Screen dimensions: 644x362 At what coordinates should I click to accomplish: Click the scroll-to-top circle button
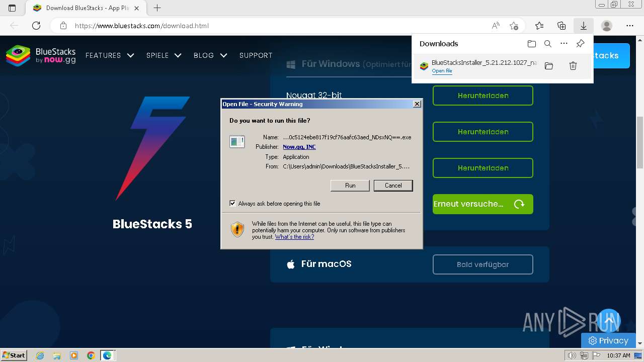(x=609, y=321)
